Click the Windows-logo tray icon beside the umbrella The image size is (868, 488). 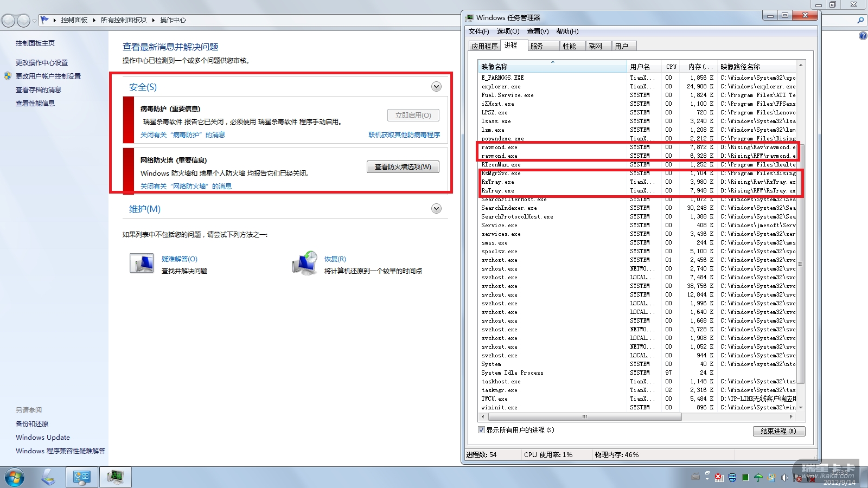(x=771, y=478)
